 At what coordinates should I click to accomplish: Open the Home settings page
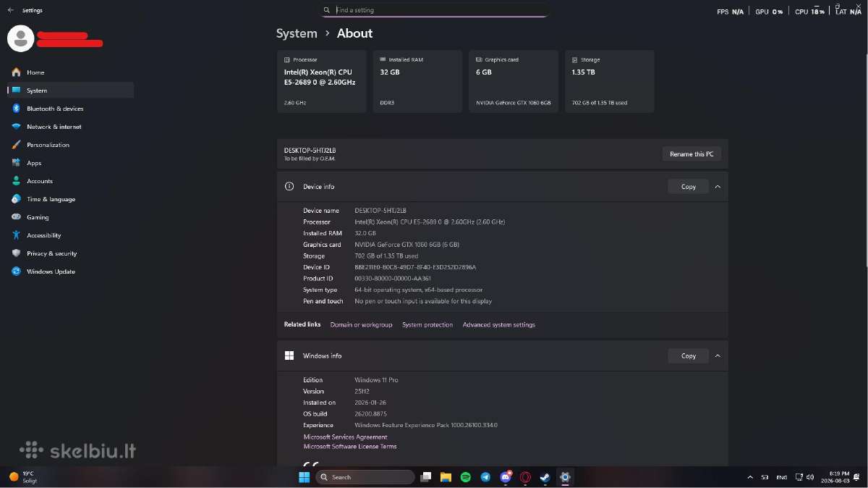70,72
